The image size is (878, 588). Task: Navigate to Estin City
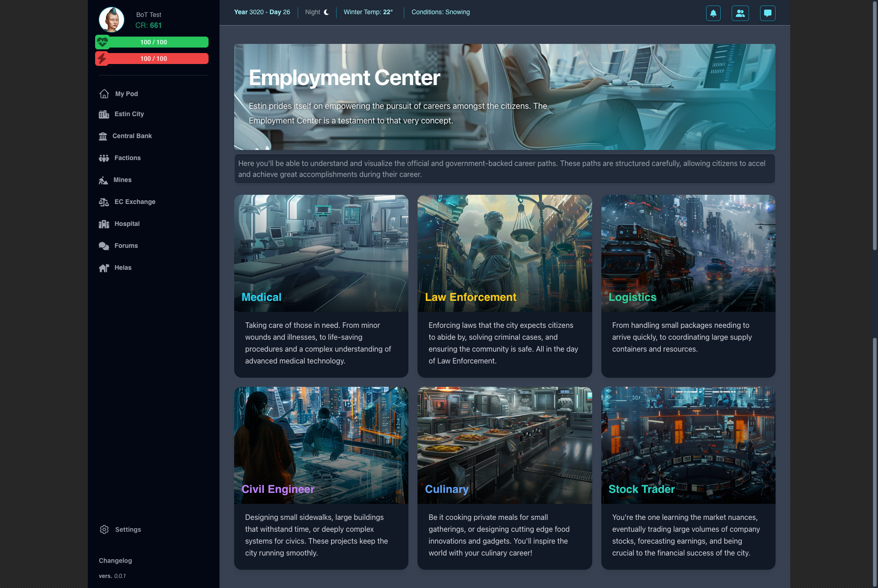click(129, 114)
